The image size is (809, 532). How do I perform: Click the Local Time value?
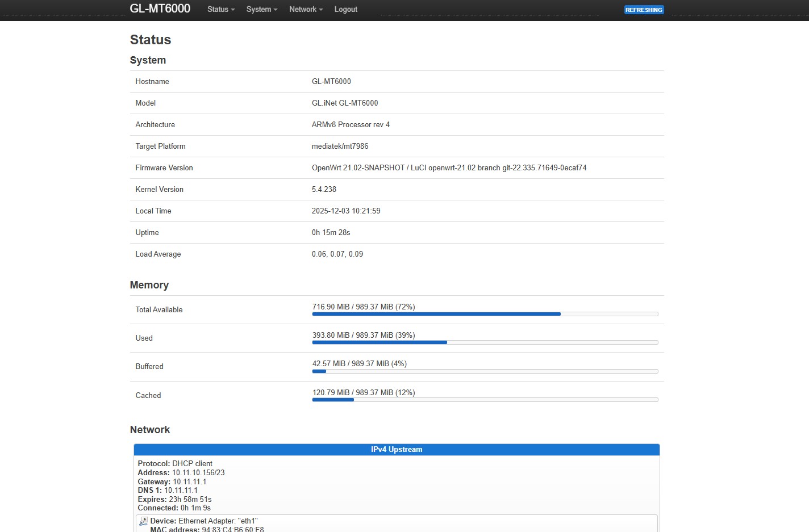[x=346, y=211]
